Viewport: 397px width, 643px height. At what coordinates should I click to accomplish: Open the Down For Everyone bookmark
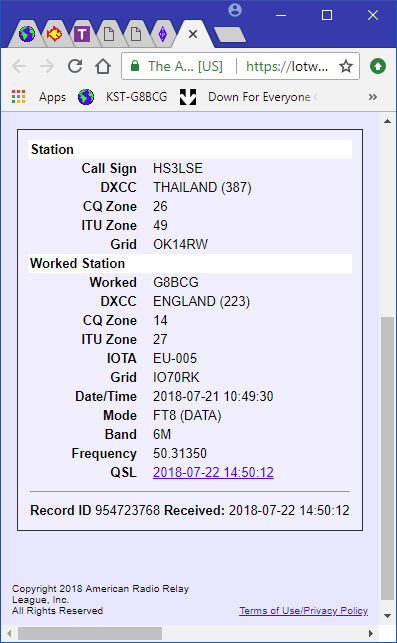pos(249,97)
